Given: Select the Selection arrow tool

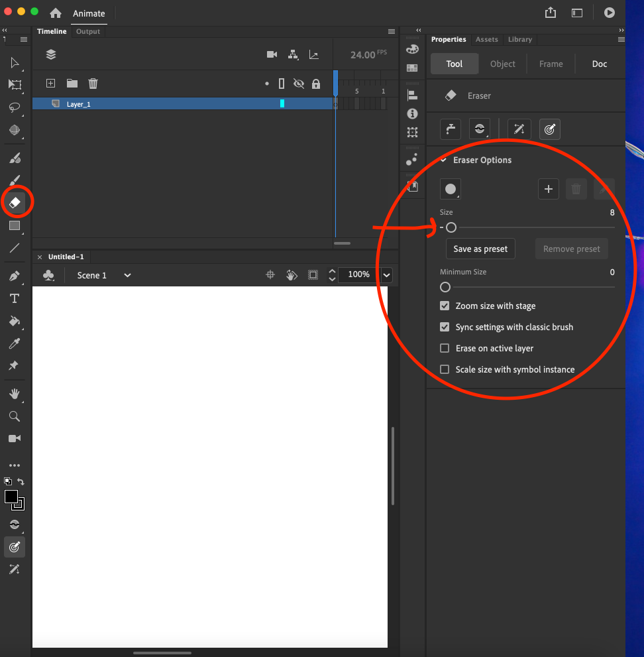Looking at the screenshot, I should [x=14, y=62].
